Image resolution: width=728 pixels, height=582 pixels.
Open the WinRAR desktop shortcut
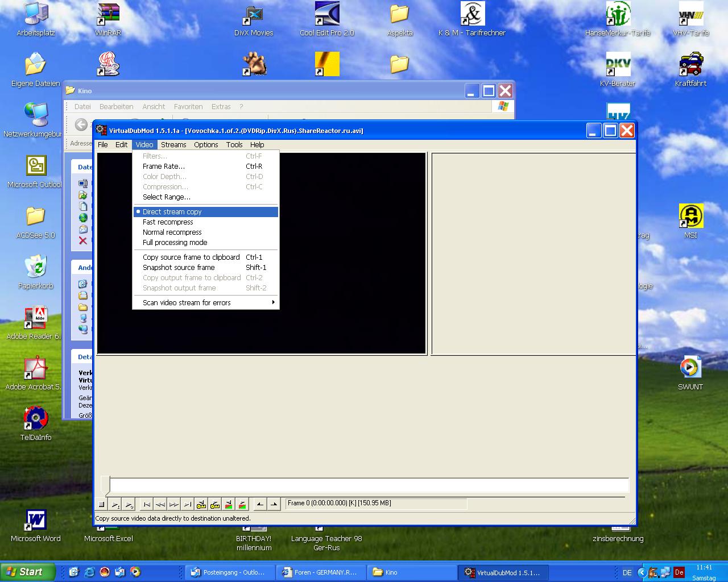tap(108, 20)
